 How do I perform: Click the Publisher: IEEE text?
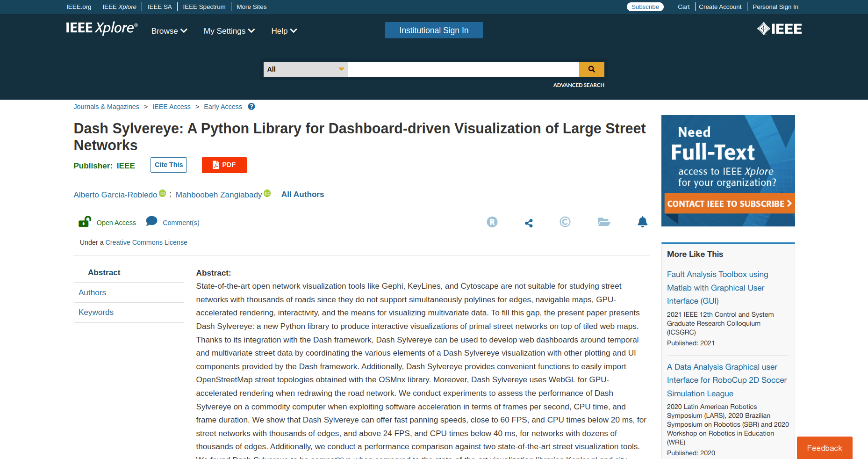104,166
